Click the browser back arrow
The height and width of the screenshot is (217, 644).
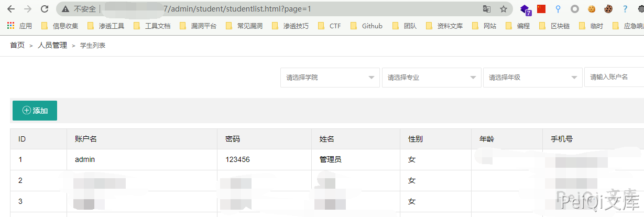pyautogui.click(x=11, y=9)
